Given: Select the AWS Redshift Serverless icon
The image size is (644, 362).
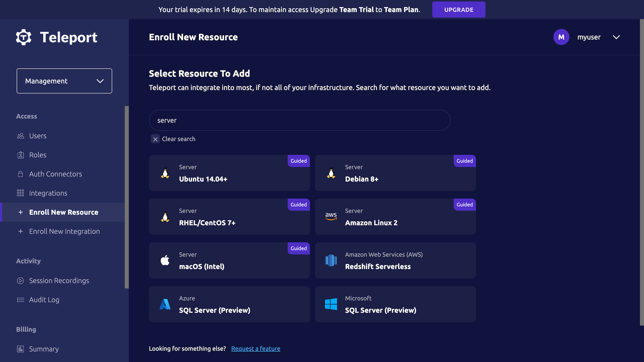Looking at the screenshot, I should coord(331,260).
